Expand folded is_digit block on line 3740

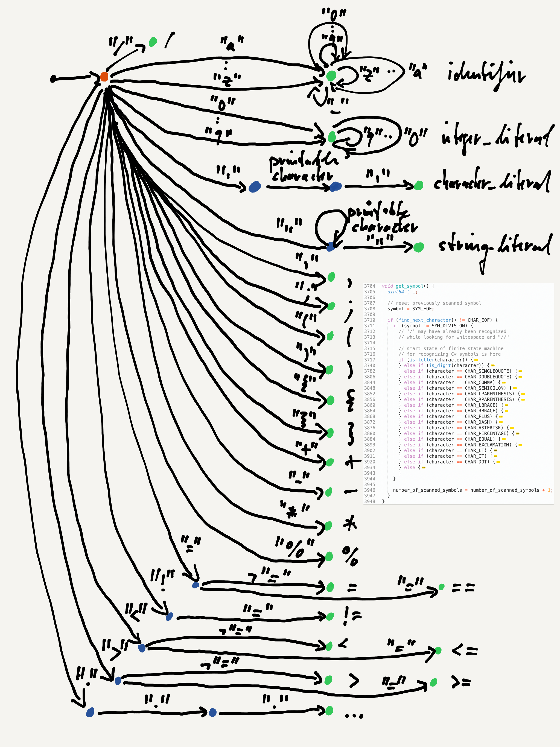coord(493,366)
